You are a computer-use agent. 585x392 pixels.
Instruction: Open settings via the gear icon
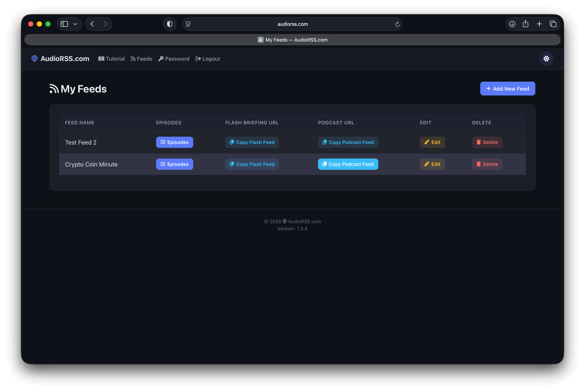click(x=546, y=58)
